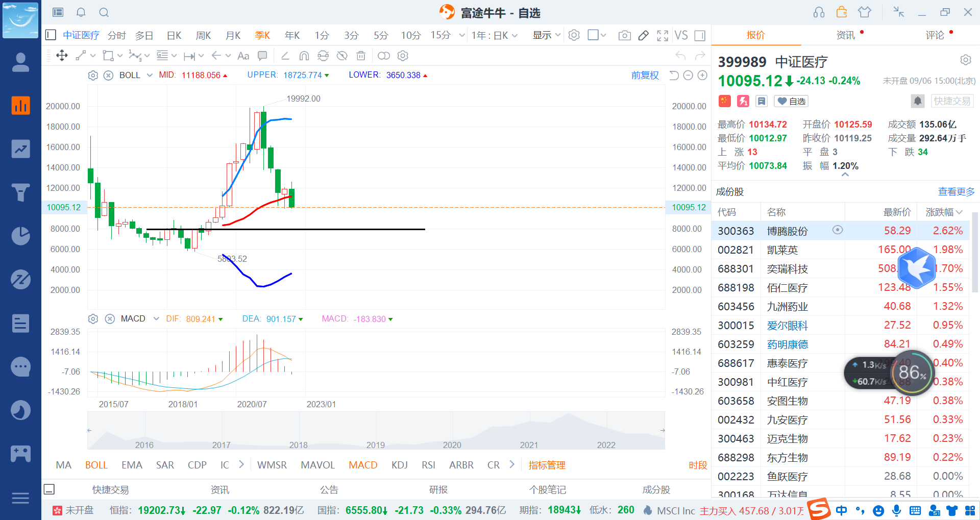Open customer service headset icon

pyautogui.click(x=819, y=12)
